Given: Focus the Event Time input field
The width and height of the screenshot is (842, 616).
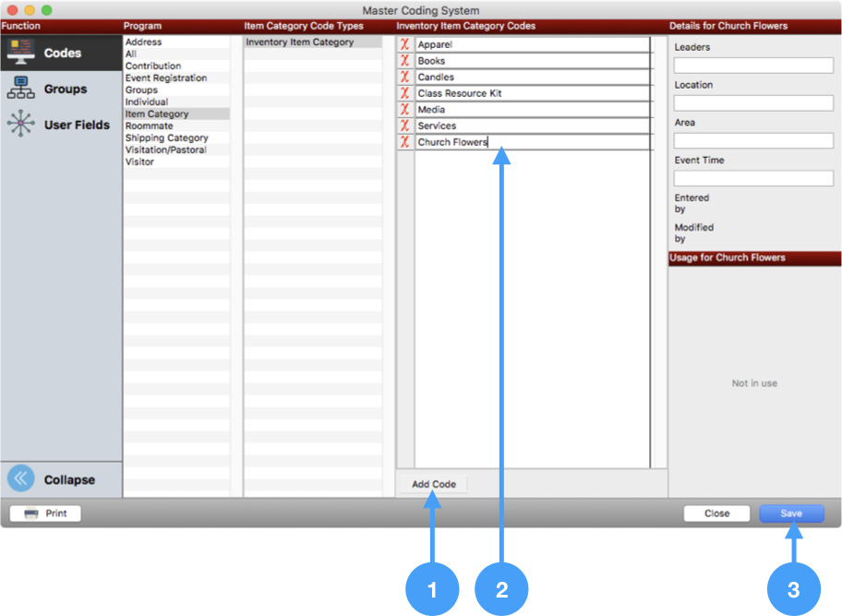Looking at the screenshot, I should click(x=753, y=178).
